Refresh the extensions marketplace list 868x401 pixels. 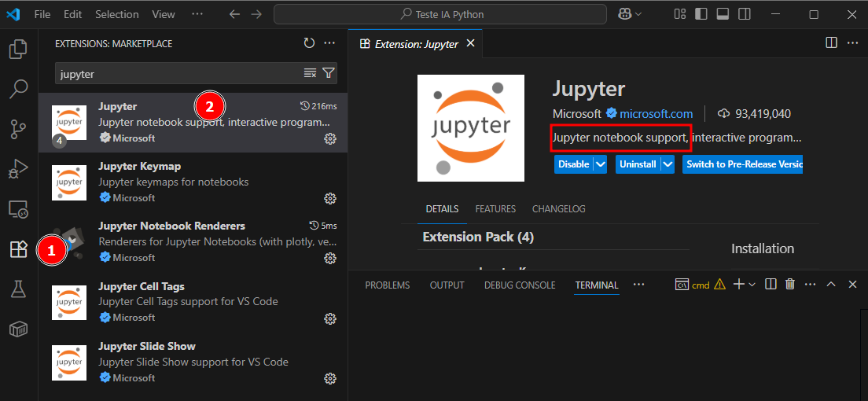309,43
